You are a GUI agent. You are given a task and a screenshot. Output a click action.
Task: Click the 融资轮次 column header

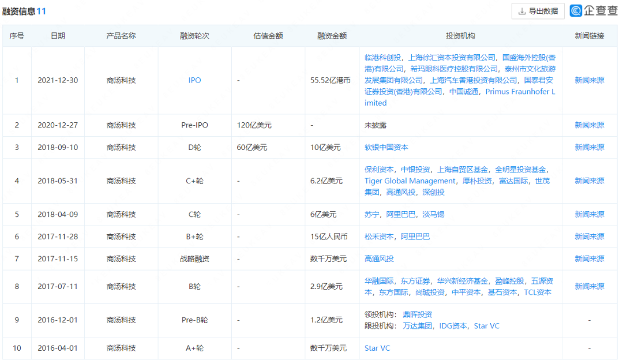195,36
